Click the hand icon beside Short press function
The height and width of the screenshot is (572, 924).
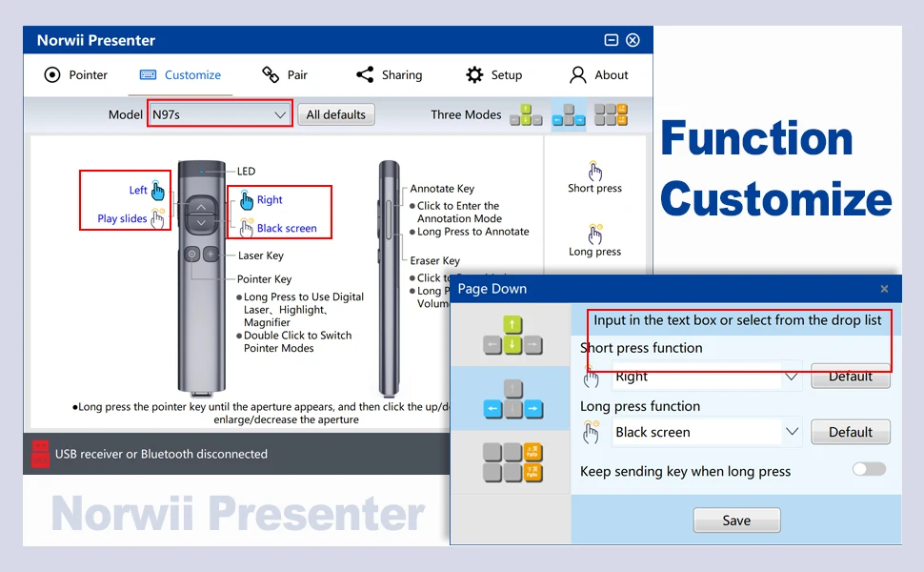(x=591, y=378)
